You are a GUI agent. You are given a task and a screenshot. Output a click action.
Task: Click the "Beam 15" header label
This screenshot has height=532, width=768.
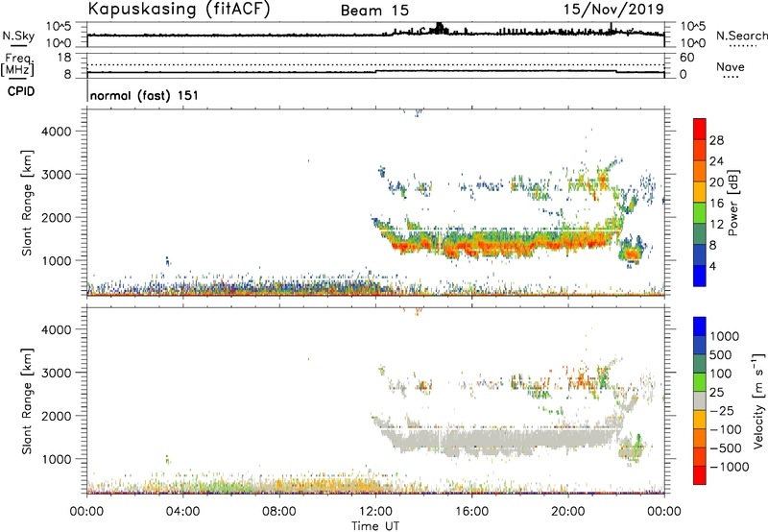tap(374, 11)
